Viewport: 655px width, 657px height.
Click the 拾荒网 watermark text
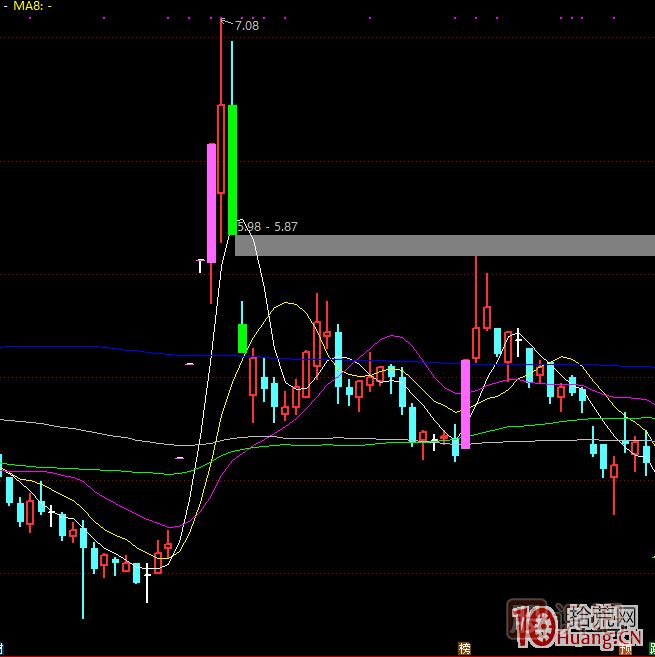coord(602,615)
